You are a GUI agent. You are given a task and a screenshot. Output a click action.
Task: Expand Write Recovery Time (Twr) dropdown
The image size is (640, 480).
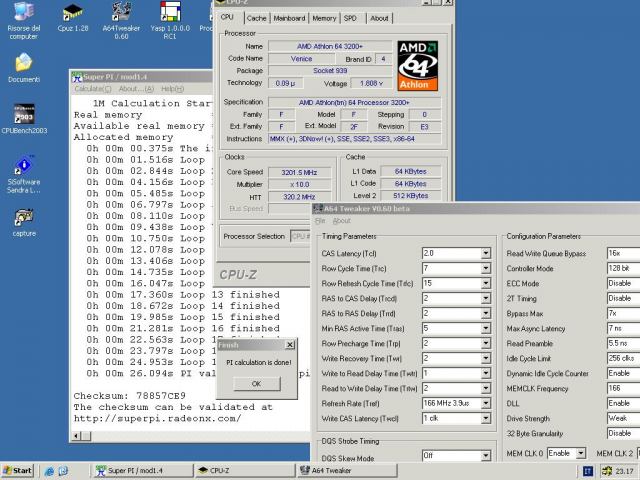(486, 358)
